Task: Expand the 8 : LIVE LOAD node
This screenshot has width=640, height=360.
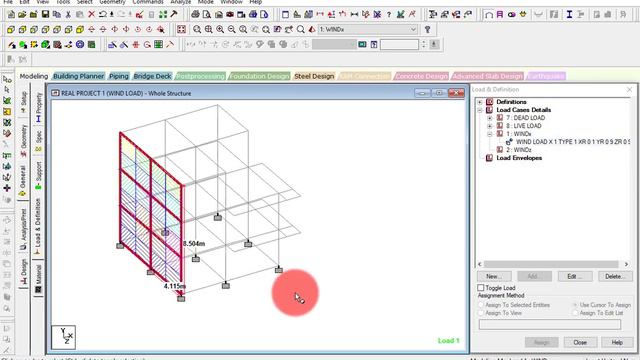Action: click(x=490, y=126)
